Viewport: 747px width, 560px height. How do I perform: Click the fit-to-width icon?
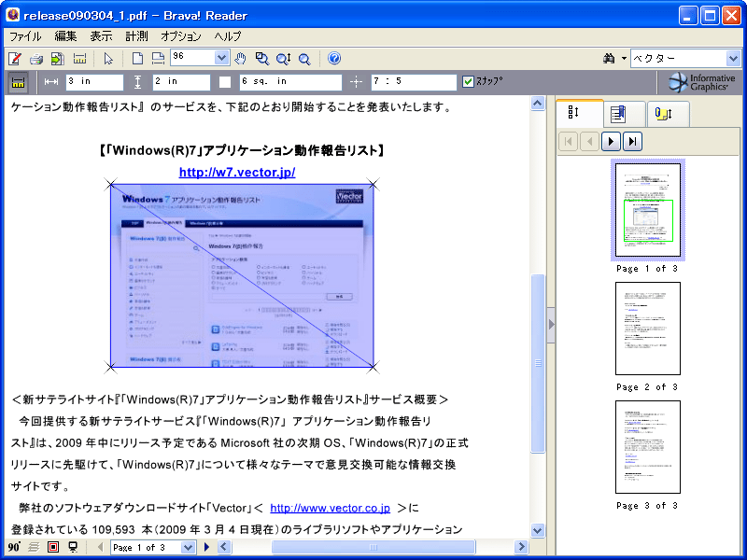point(158,59)
